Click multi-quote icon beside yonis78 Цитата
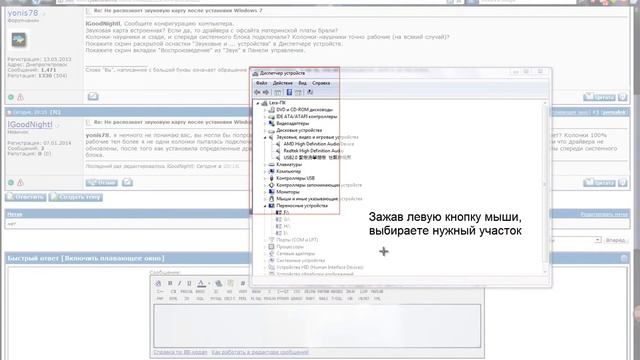The image size is (640, 360). coord(622,97)
